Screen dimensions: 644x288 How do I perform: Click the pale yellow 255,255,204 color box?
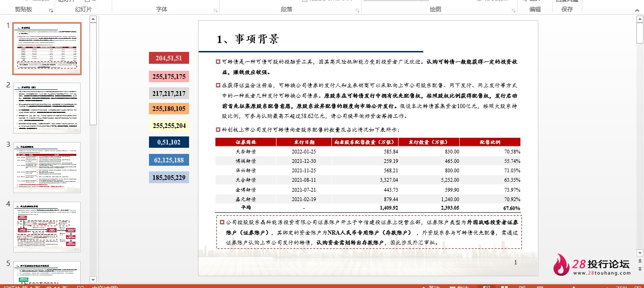tap(169, 126)
